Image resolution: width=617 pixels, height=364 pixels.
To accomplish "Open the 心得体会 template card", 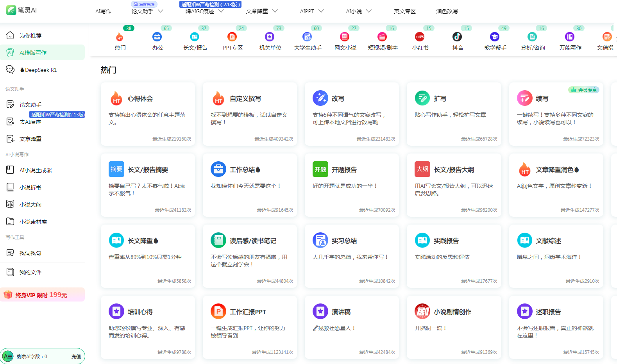I will point(147,114).
